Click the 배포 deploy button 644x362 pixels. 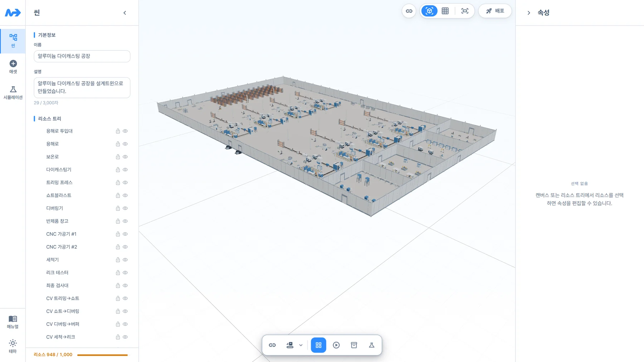point(495,11)
